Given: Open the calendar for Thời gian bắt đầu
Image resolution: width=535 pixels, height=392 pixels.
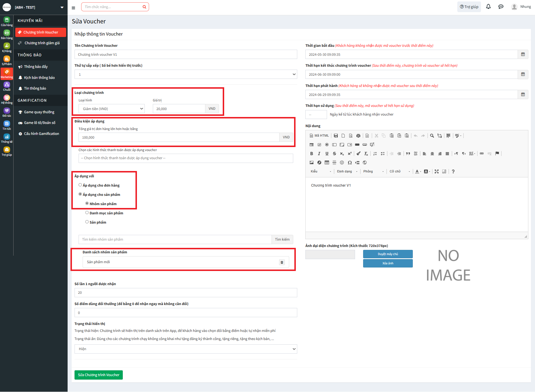Looking at the screenshot, I should click(523, 54).
